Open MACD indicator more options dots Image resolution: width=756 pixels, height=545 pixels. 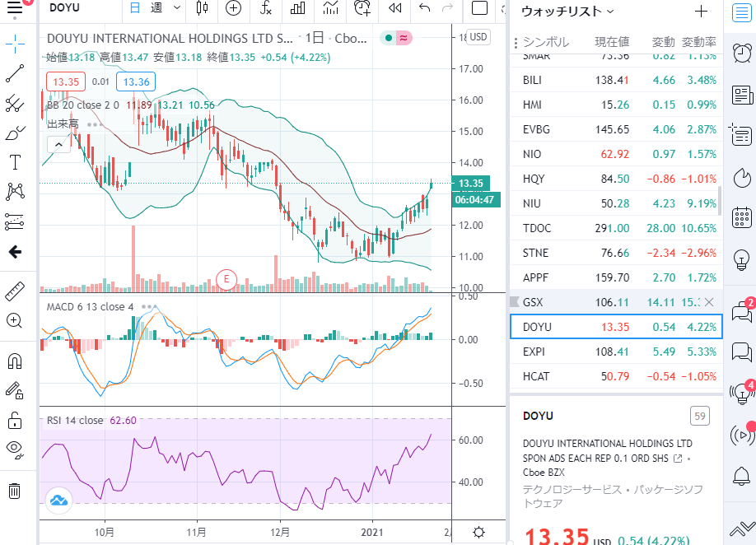point(149,306)
